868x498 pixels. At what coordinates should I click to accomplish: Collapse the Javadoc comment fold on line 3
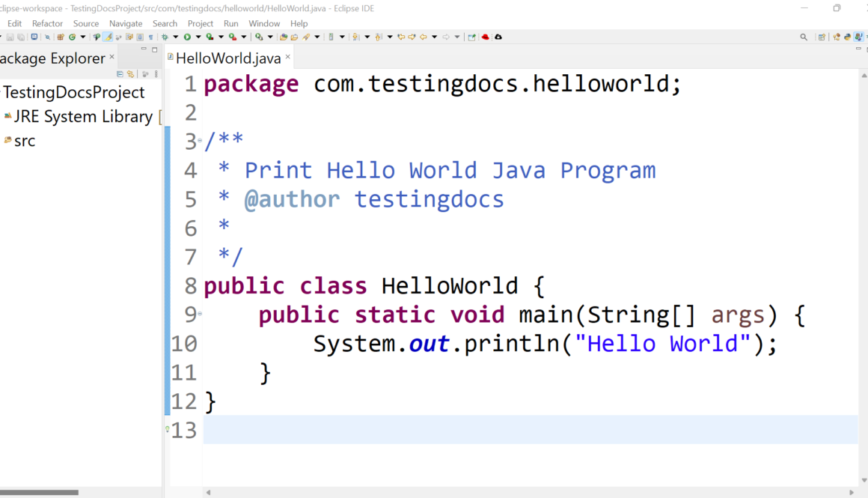[200, 141]
